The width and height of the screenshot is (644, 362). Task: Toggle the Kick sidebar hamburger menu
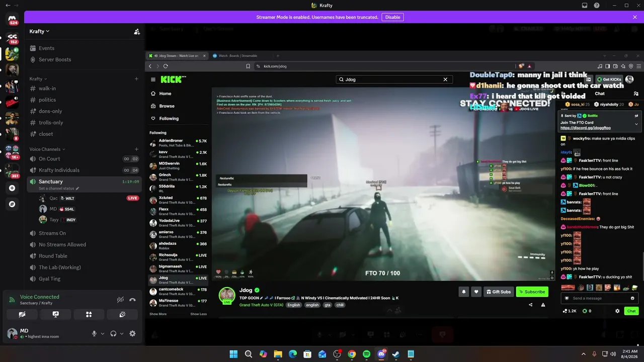[x=153, y=79]
